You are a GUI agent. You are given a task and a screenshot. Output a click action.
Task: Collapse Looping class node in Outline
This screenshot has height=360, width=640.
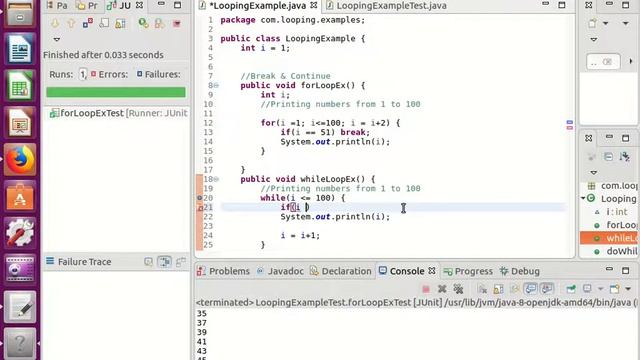pyautogui.click(x=583, y=198)
